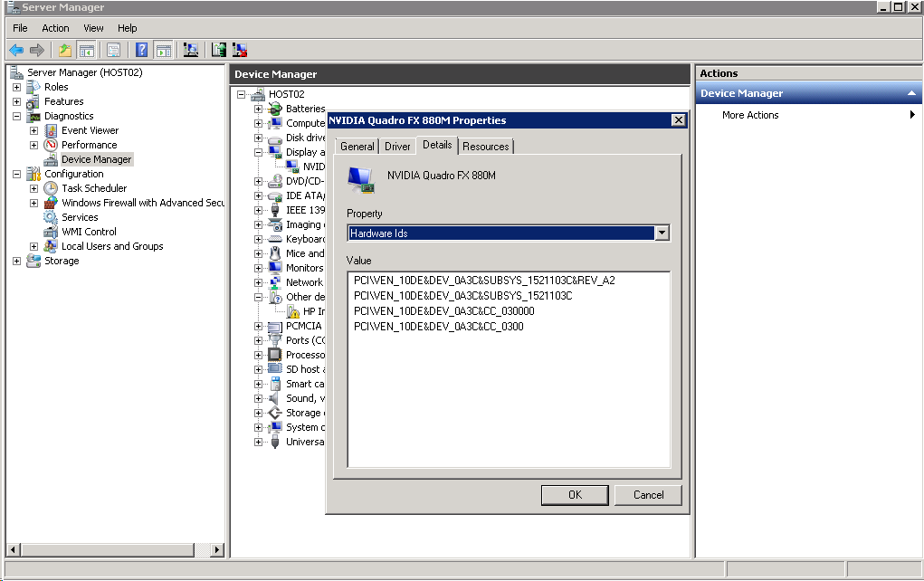Screen dimensions: 924x581
Task: Collapse the Diagnostics tree node
Action: point(16,117)
